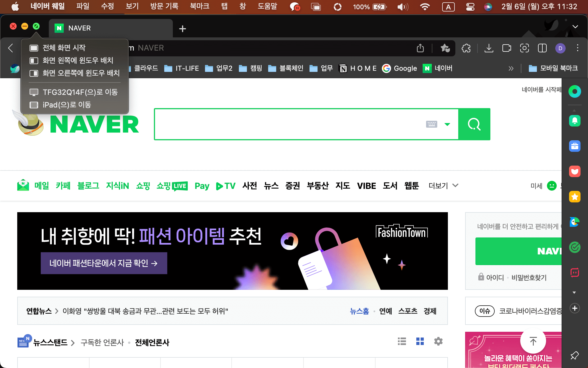
Task: Open the on-screen keyboard icon in search box
Action: tap(431, 124)
